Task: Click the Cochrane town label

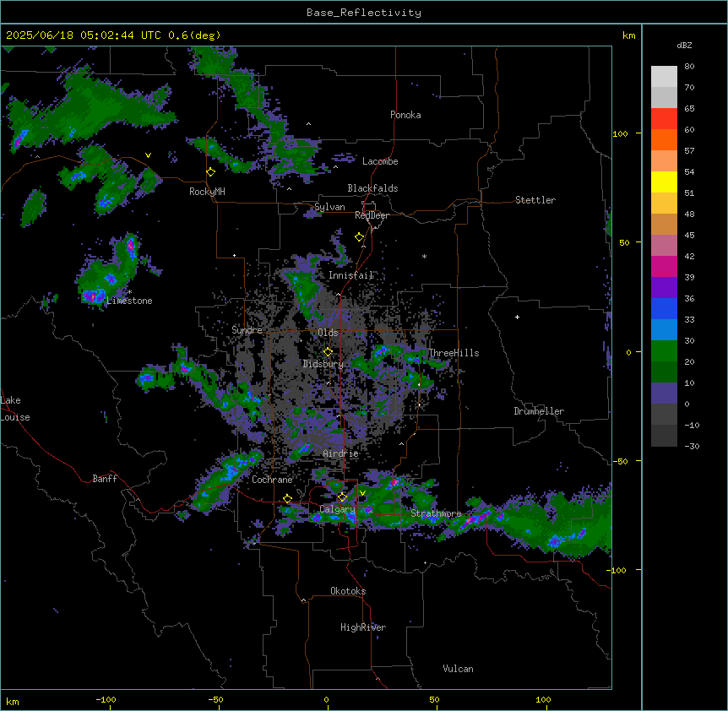Action: click(272, 480)
